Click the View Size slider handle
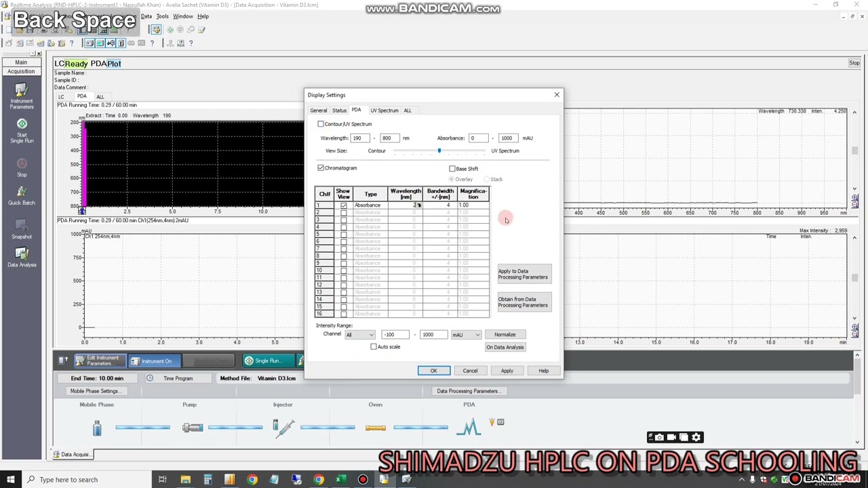868x488 pixels. coord(439,151)
